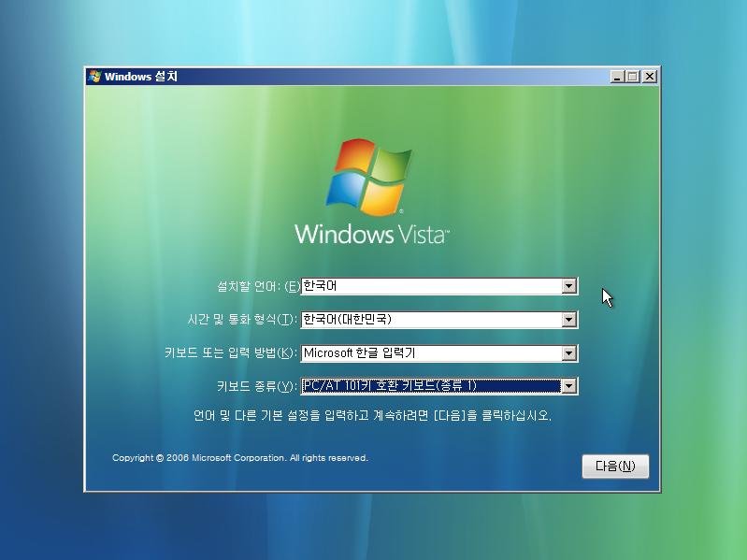
Task: Click the 키보드 종류 label
Action: point(256,386)
